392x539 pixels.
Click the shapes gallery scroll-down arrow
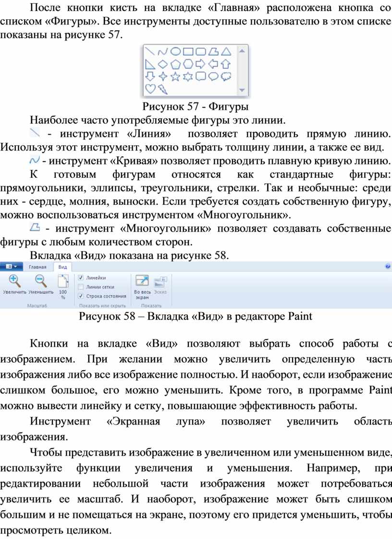point(242,90)
